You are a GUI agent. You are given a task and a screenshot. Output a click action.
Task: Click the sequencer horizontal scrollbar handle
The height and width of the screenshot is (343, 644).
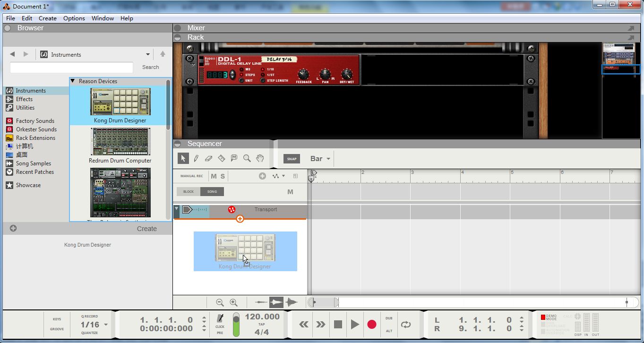[x=324, y=302]
